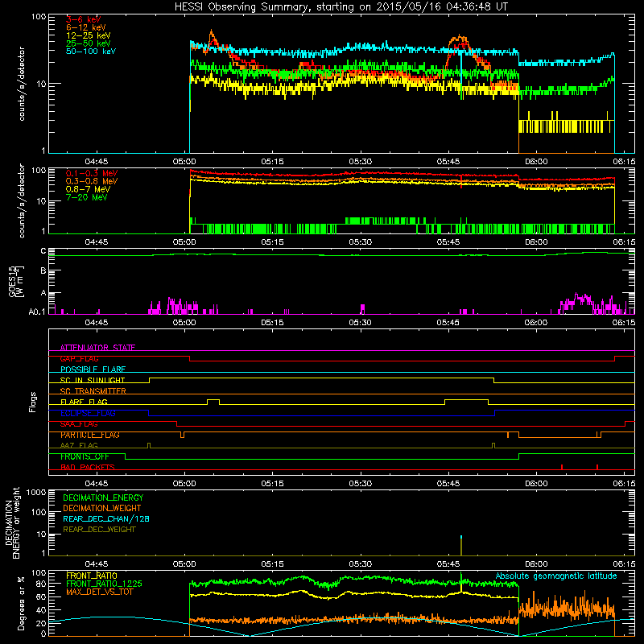Click the FRONT_RATIO_1225 legend label

pyautogui.click(x=104, y=584)
